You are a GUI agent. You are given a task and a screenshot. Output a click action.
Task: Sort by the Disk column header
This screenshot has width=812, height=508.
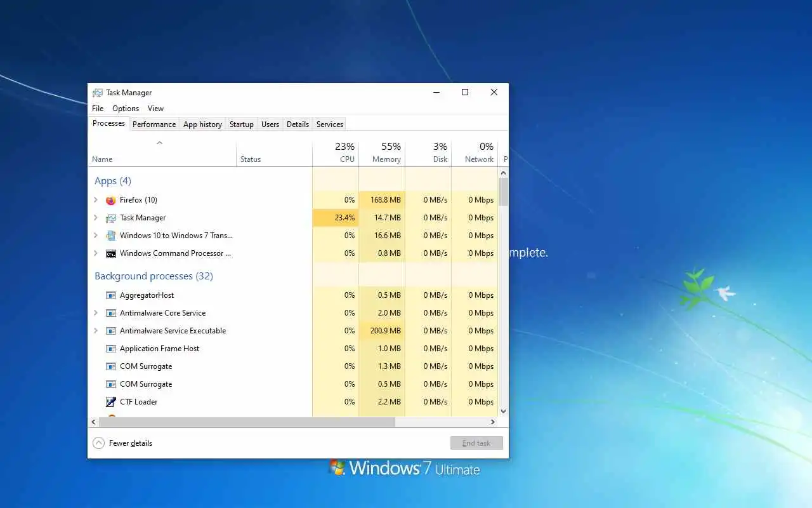(x=428, y=152)
